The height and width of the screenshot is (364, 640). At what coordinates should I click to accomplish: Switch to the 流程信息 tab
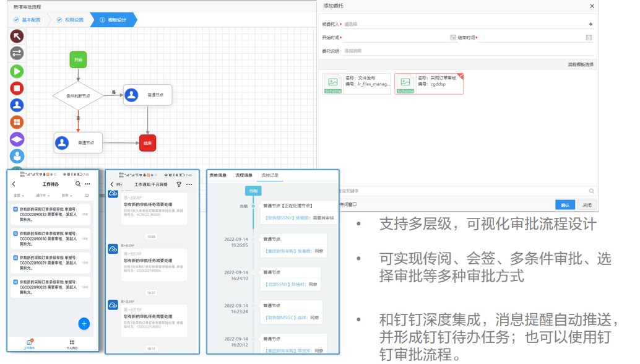tap(244, 175)
